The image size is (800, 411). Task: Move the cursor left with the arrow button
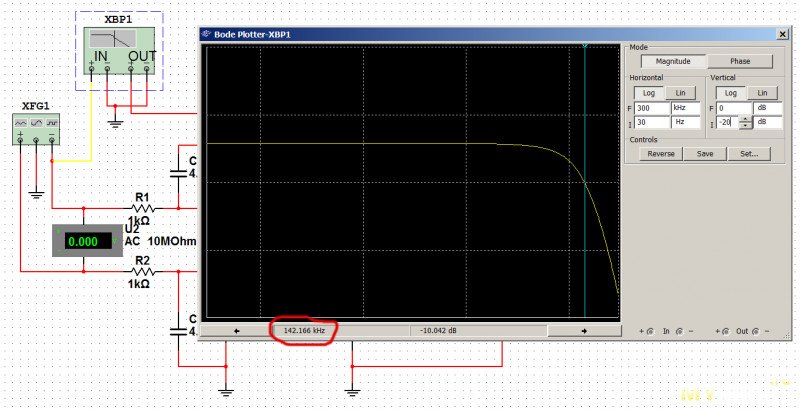(236, 329)
